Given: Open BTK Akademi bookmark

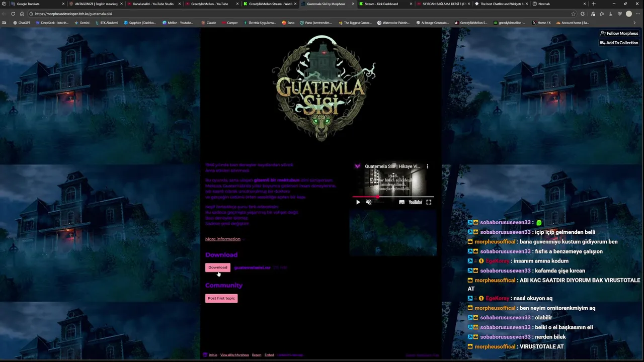Looking at the screenshot, I should 106,23.
